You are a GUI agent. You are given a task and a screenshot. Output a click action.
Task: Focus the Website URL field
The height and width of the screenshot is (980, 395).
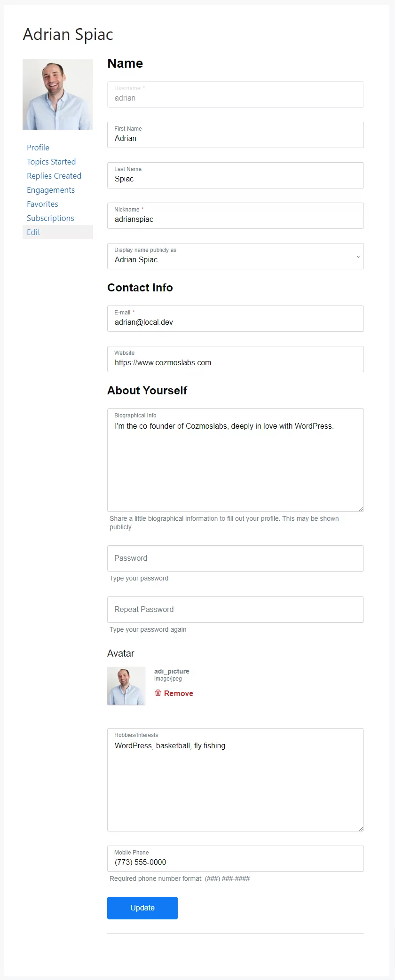[x=235, y=363]
